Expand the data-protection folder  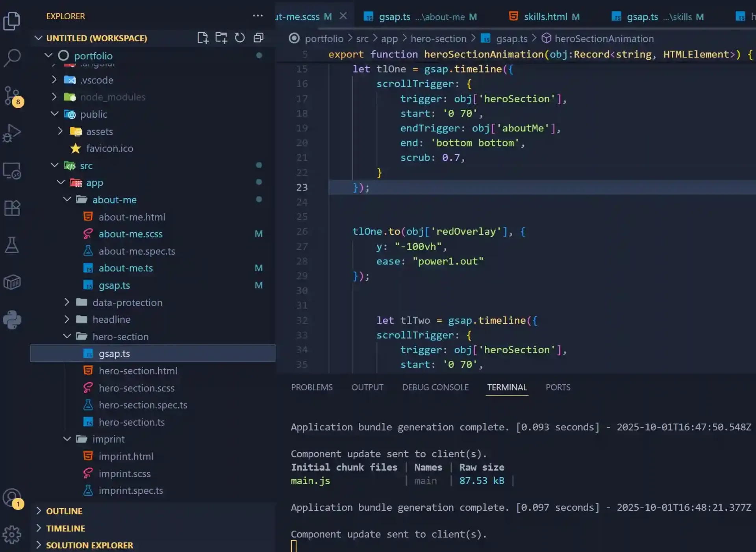(127, 302)
